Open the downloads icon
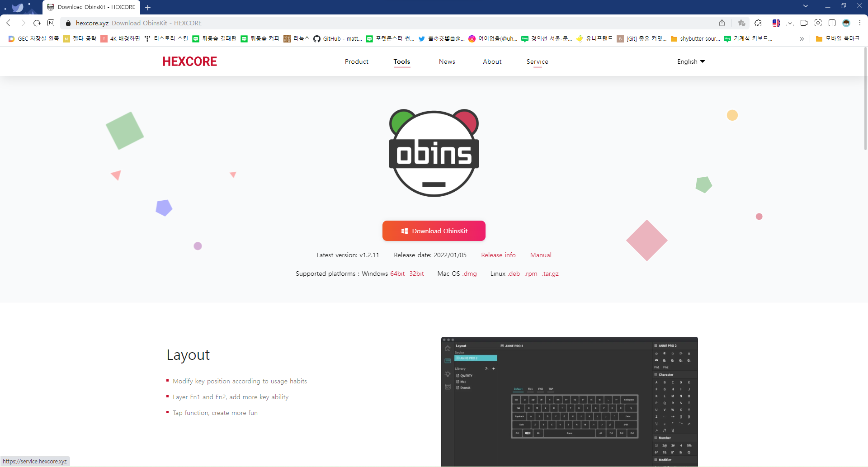 tap(790, 23)
